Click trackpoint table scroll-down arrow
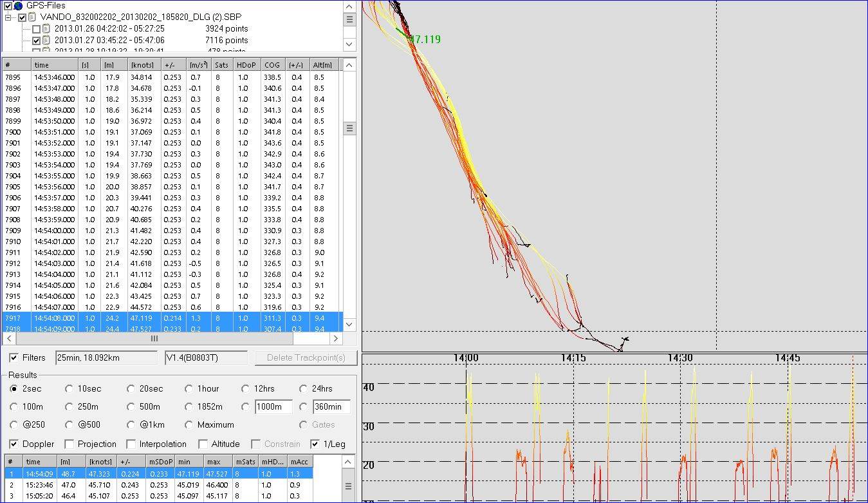 pos(349,324)
